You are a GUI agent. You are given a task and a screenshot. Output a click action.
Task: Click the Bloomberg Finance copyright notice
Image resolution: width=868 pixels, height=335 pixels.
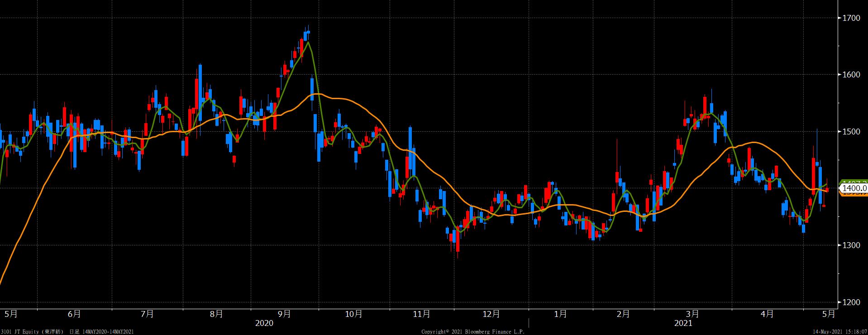coord(472,332)
